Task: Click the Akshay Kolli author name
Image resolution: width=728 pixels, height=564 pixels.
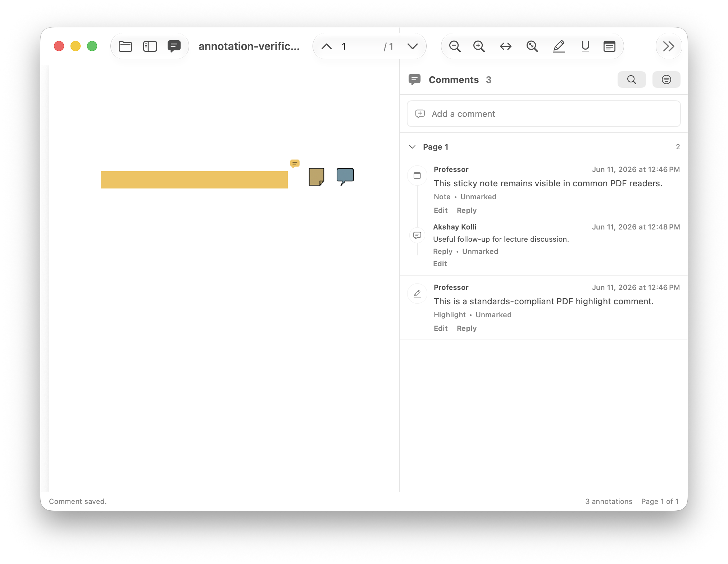Action: 455,227
